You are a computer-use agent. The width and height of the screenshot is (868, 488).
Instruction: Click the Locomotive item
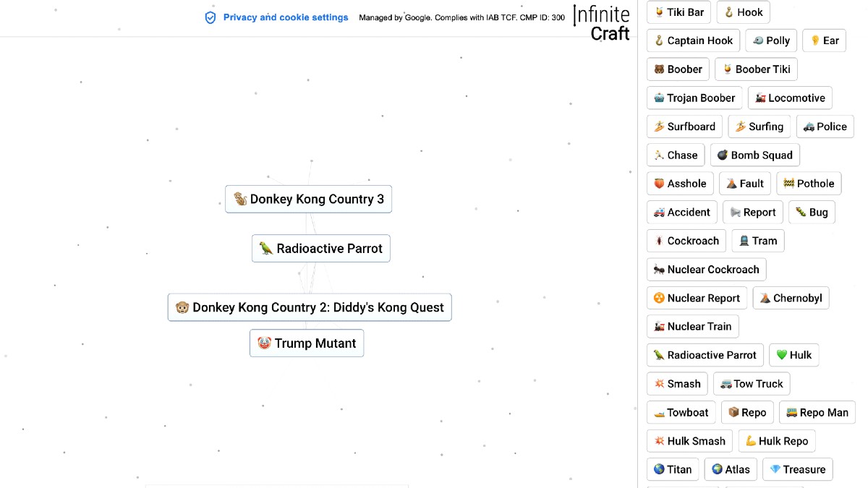(790, 98)
